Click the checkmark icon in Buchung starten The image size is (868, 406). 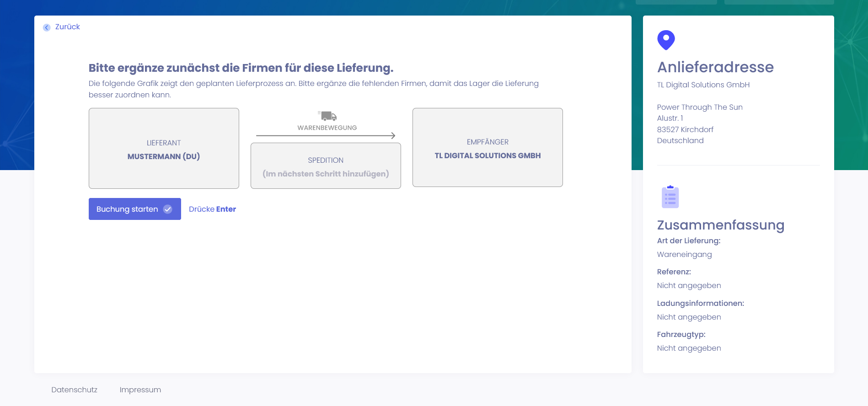tap(168, 209)
